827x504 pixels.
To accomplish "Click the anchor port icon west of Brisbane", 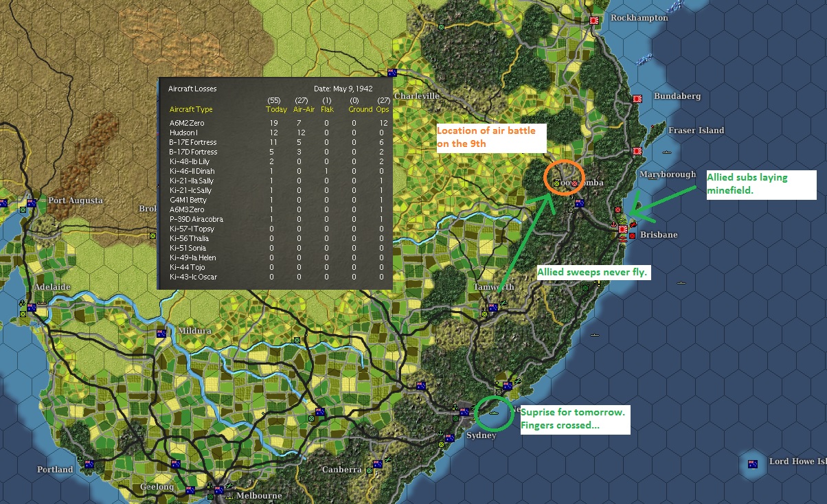I will [613, 225].
